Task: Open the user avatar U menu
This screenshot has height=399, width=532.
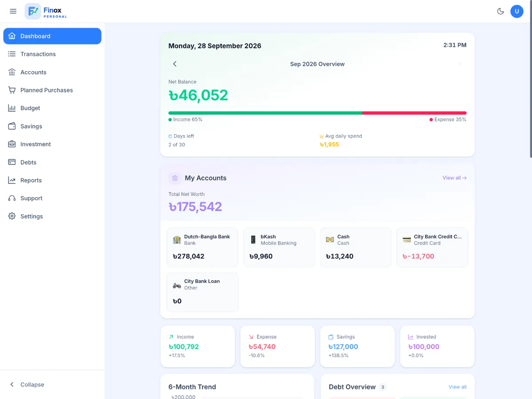Action: point(517,11)
